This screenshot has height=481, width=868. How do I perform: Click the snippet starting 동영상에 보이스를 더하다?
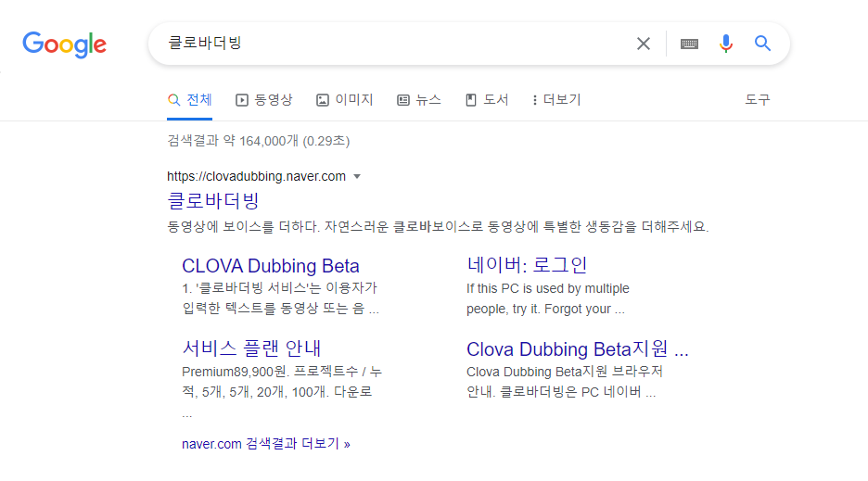(x=438, y=226)
